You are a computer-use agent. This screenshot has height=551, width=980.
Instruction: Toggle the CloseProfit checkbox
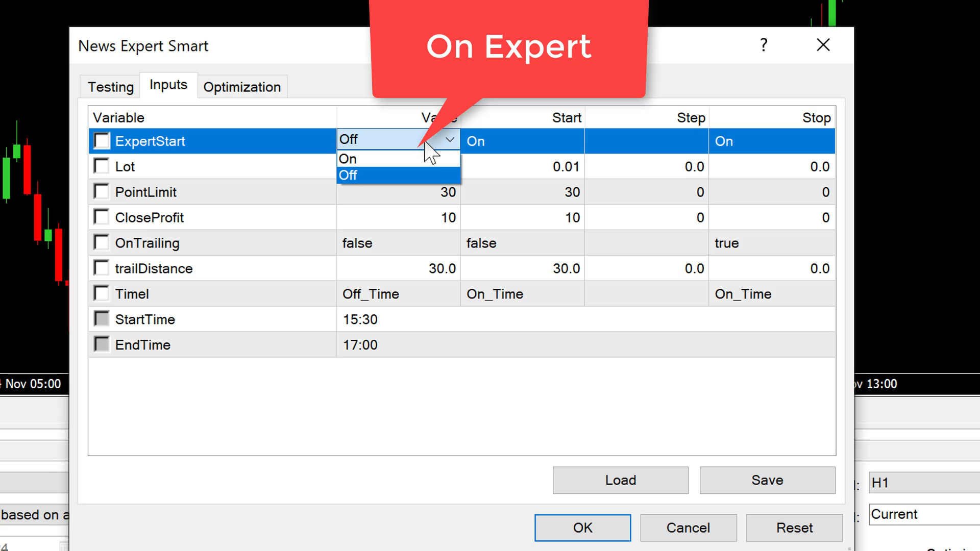pyautogui.click(x=102, y=217)
